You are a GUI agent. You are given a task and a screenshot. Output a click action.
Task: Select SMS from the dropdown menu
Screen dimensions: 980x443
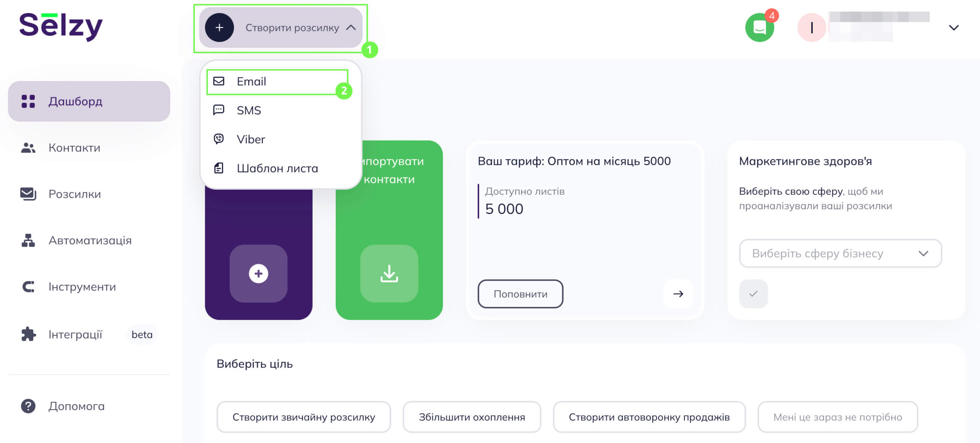click(281, 110)
